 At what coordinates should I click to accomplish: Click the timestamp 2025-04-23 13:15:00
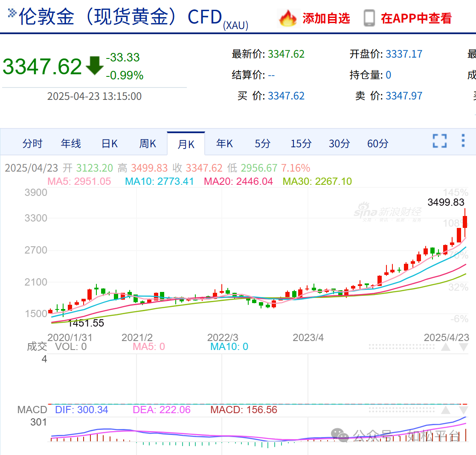(94, 96)
